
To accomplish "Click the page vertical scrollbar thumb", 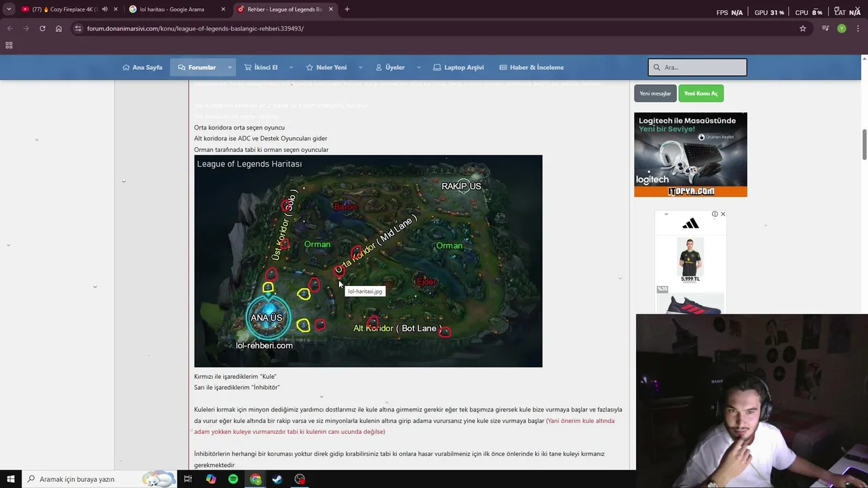I will pyautogui.click(x=865, y=144).
